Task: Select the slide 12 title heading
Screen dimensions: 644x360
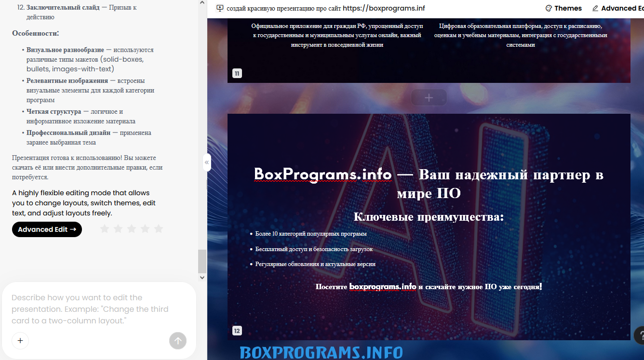Action: click(x=429, y=184)
